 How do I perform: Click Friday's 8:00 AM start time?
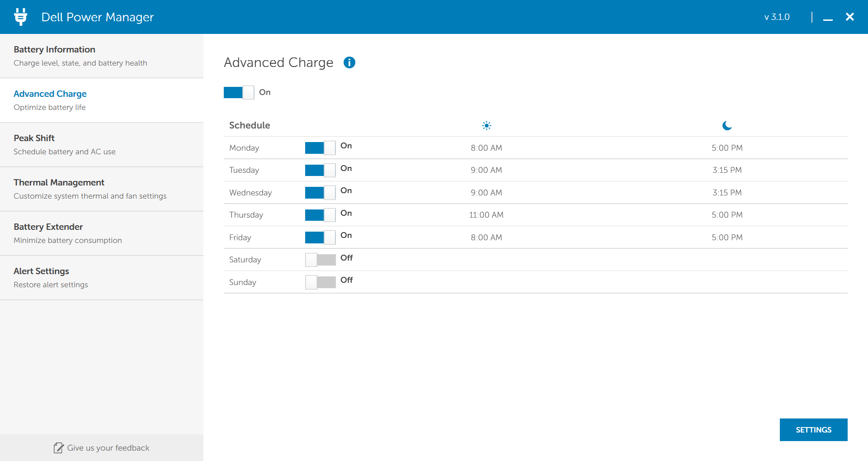(x=486, y=238)
